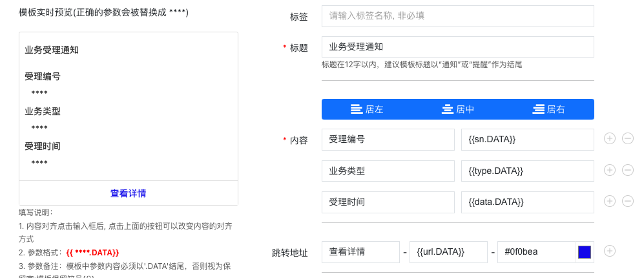The image size is (644, 278).
Task: Edit the {{url.DATA}} jump address field
Action: coord(448,252)
